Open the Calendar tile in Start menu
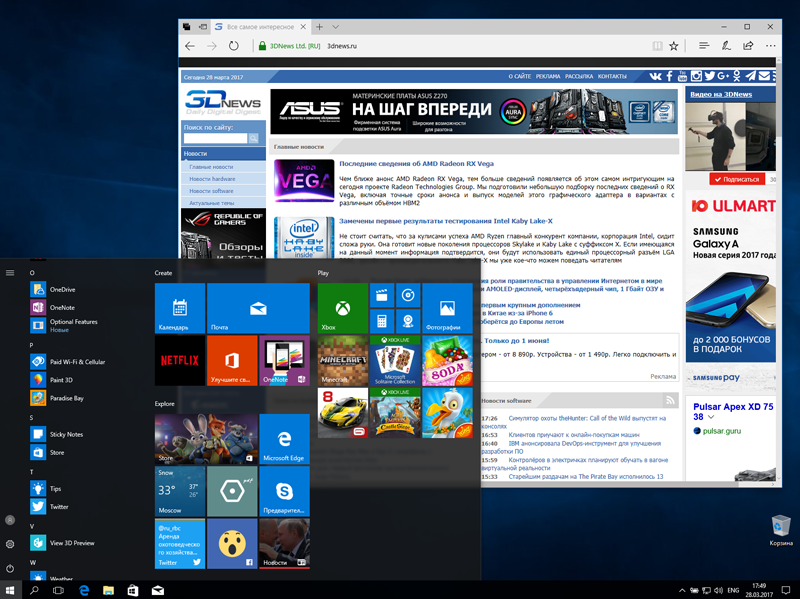Image resolution: width=800 pixels, height=599 pixels. click(x=180, y=308)
